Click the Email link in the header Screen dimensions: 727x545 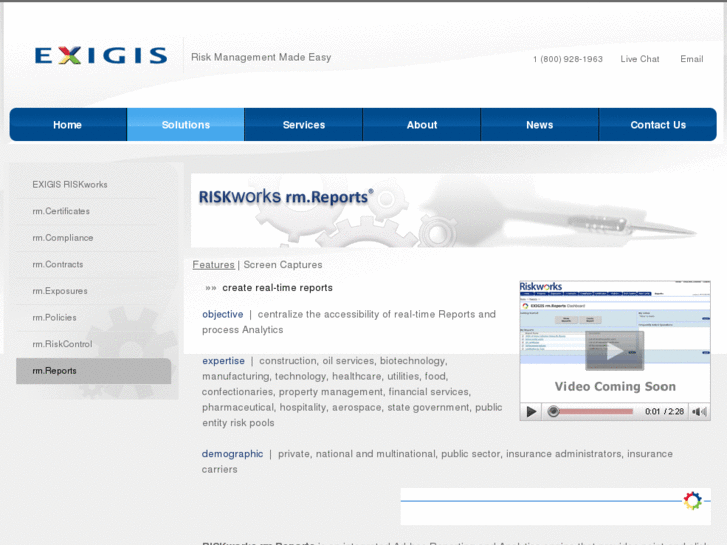(692, 59)
